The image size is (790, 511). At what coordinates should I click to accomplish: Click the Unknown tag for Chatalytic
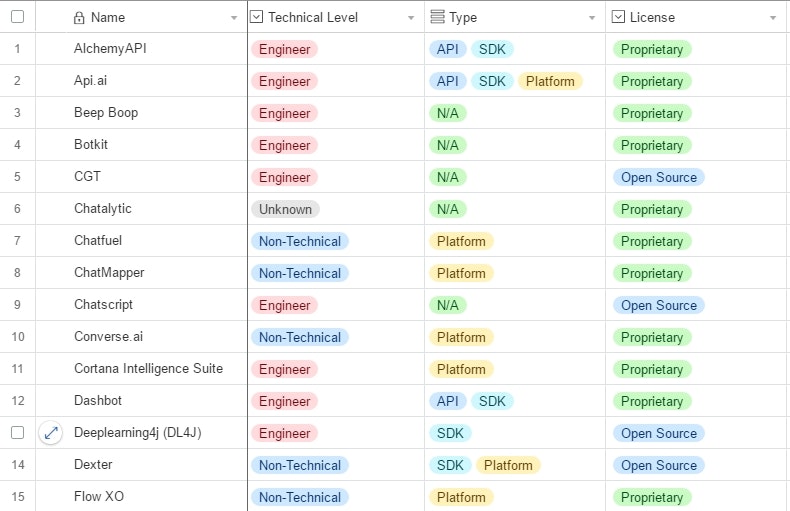(x=285, y=209)
